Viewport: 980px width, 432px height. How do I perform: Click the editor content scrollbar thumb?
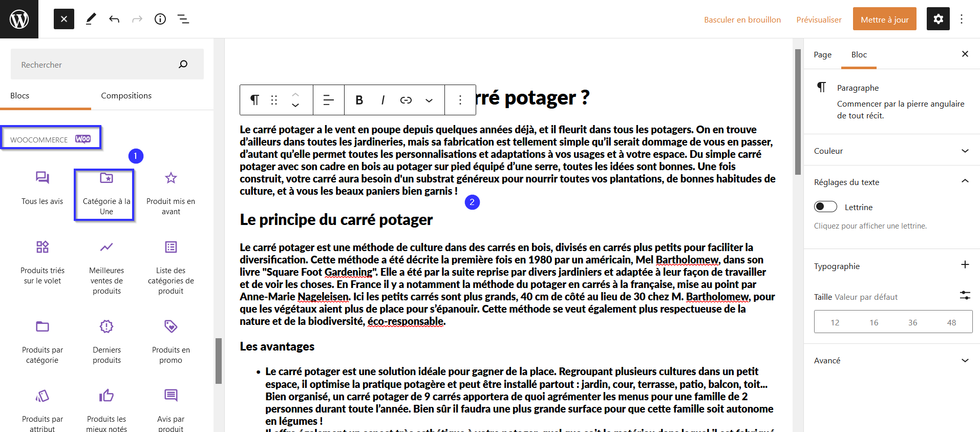798,112
